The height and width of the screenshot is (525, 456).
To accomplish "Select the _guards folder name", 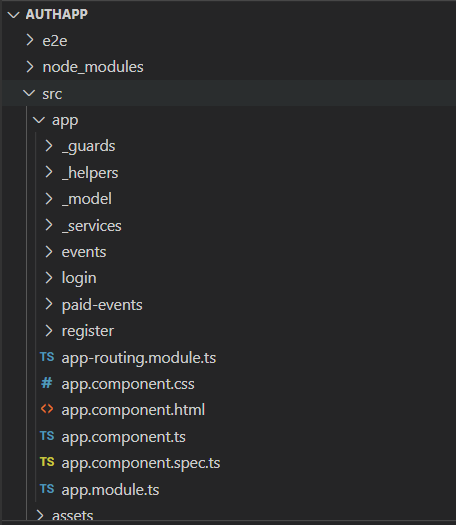I will 89,147.
